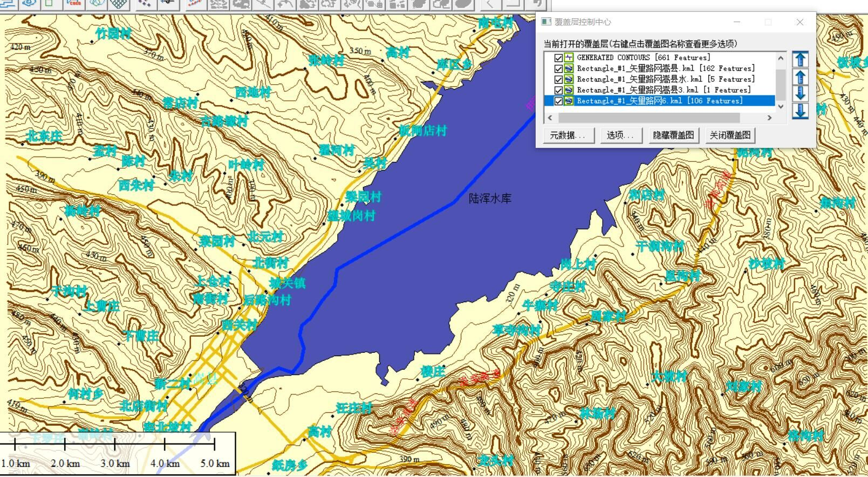Move selected layer to the bottom
This screenshot has height=477, width=868.
800,111
